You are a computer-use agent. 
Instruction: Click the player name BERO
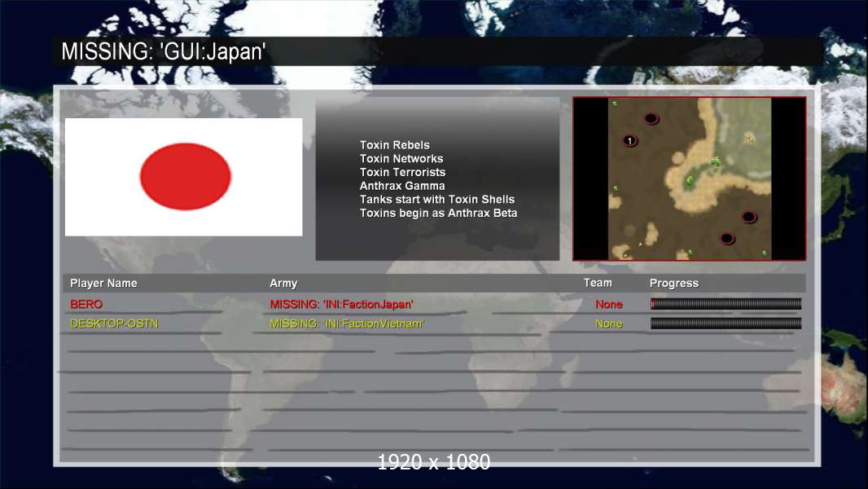[x=86, y=304]
